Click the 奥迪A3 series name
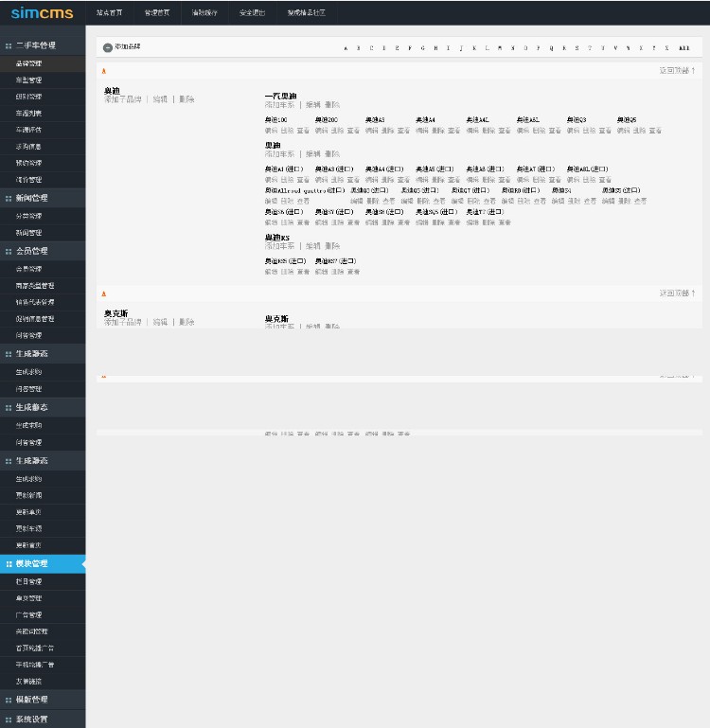 tap(375, 120)
